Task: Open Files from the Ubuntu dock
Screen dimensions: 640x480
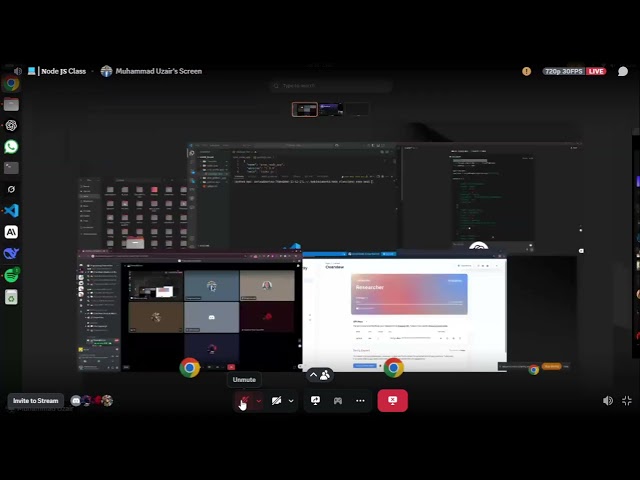Action: (x=11, y=105)
